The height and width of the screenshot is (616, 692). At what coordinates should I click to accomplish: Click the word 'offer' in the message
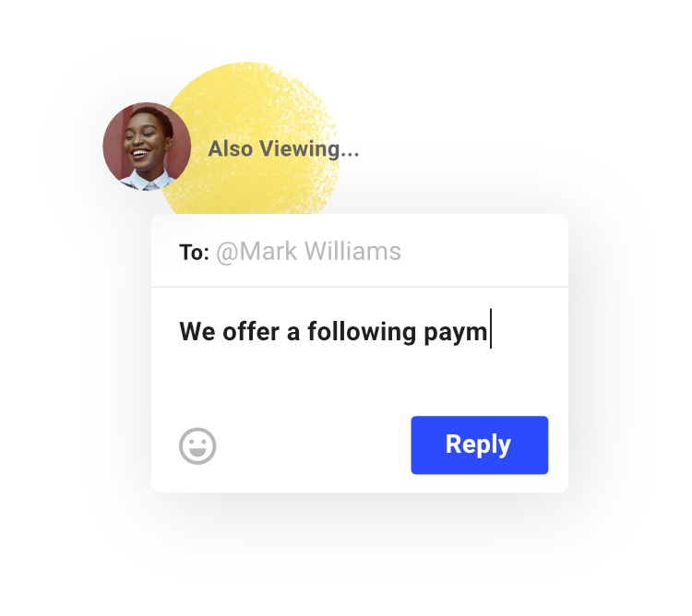(x=251, y=331)
